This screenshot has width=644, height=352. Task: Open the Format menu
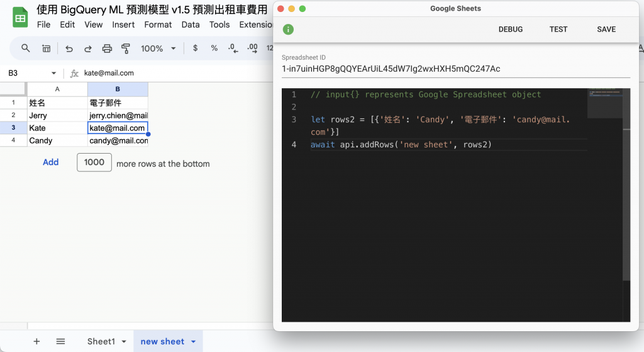158,25
